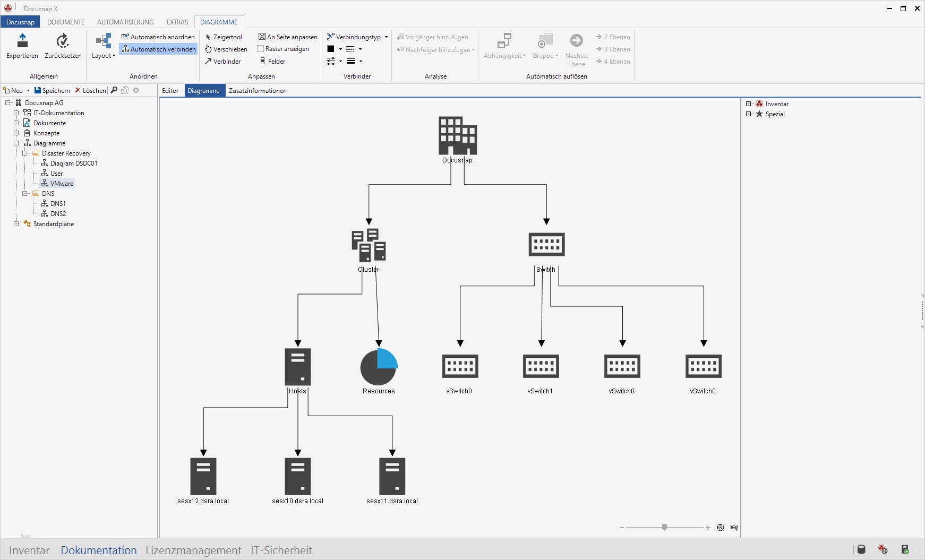This screenshot has height=560, width=925.
Task: Click the Resources pie chart node
Action: (379, 367)
